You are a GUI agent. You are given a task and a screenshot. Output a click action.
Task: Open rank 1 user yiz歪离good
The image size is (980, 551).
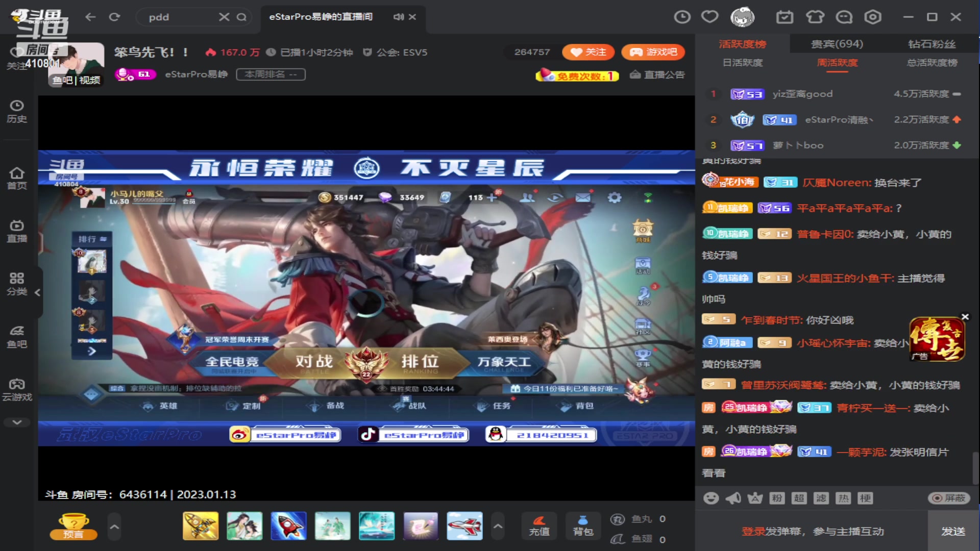(x=802, y=94)
